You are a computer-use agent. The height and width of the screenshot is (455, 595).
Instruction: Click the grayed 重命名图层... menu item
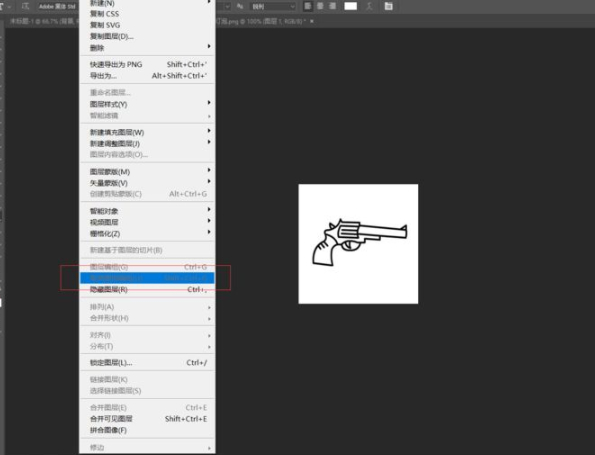click(x=147, y=93)
